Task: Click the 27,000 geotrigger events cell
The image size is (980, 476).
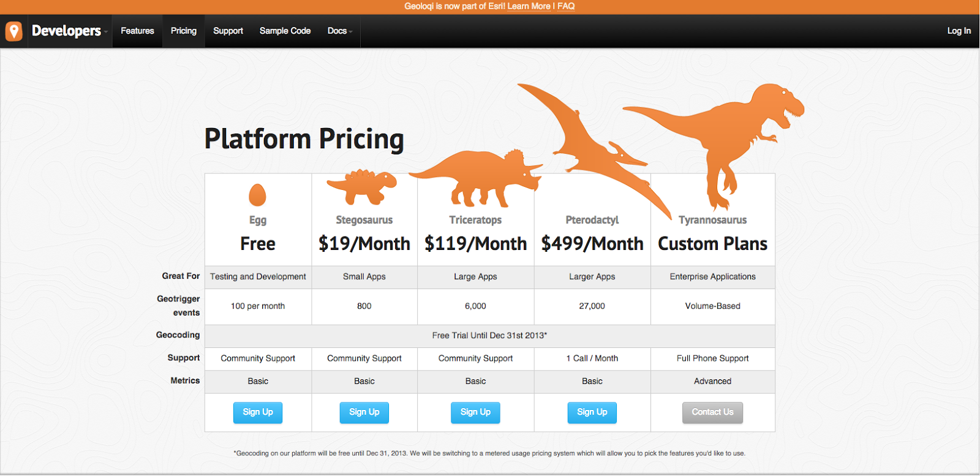Action: (592, 306)
